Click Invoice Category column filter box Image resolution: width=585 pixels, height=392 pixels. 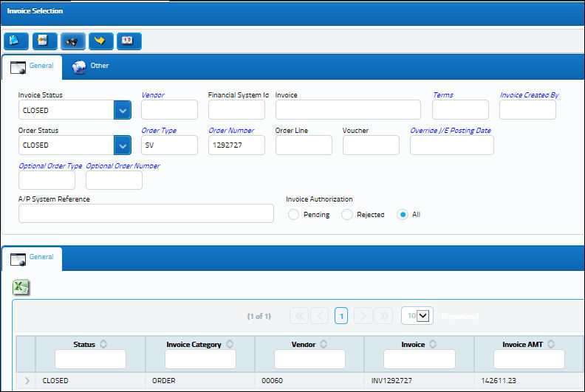200,360
